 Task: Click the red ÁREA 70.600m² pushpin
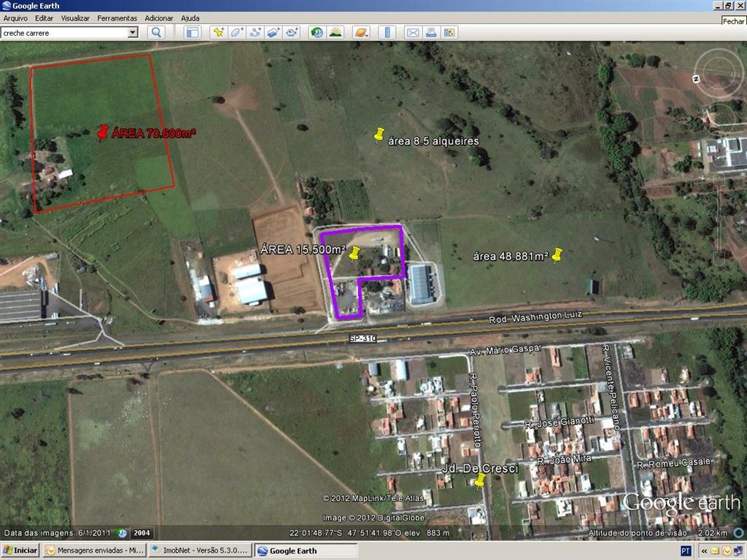(102, 132)
